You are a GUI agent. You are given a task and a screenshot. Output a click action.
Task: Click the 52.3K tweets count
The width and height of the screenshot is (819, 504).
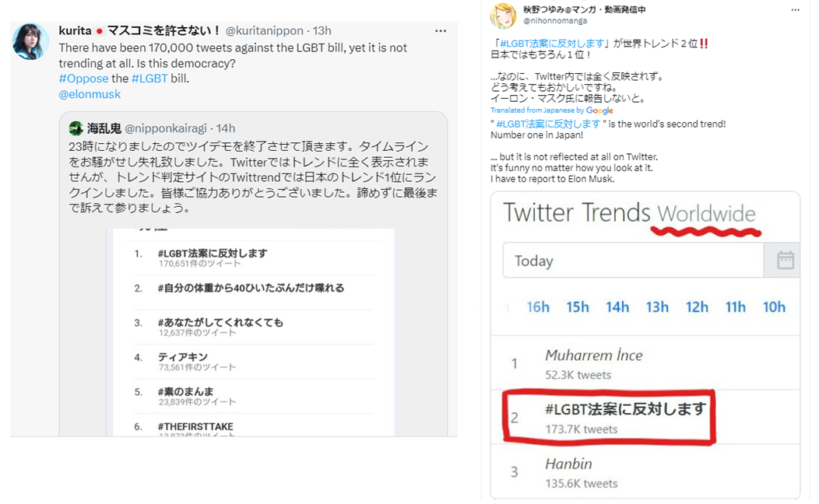[578, 375]
